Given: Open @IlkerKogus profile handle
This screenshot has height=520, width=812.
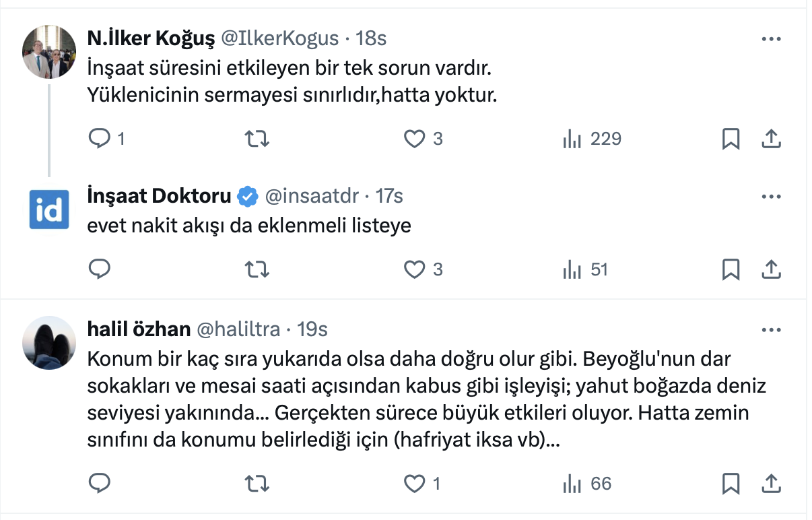Looking at the screenshot, I should [279, 38].
